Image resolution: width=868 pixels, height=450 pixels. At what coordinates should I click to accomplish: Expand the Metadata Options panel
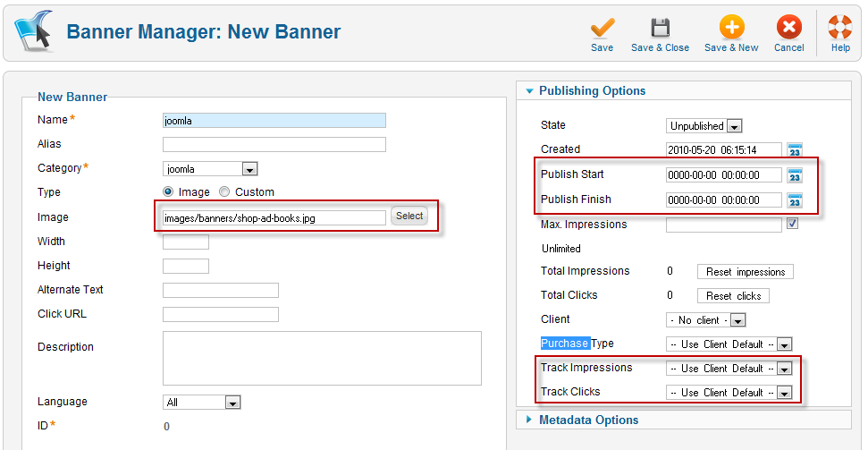588,420
